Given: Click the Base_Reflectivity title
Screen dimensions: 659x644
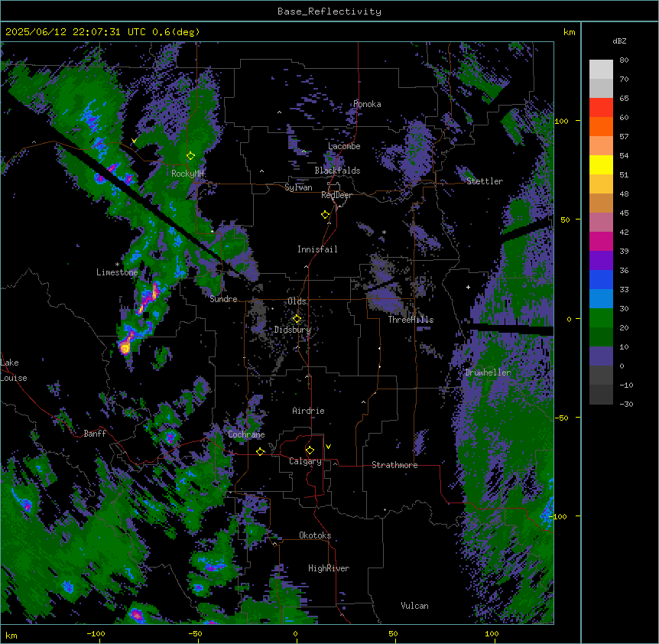Looking at the screenshot, I should pos(329,11).
